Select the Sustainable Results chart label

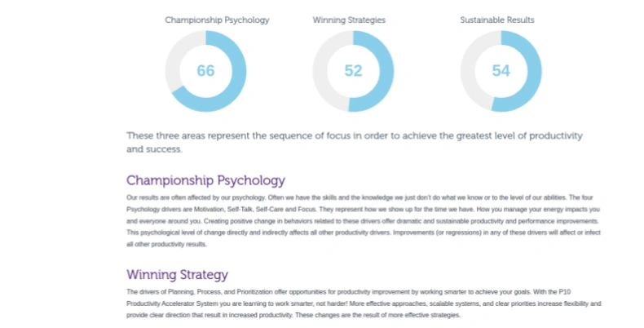tap(497, 20)
